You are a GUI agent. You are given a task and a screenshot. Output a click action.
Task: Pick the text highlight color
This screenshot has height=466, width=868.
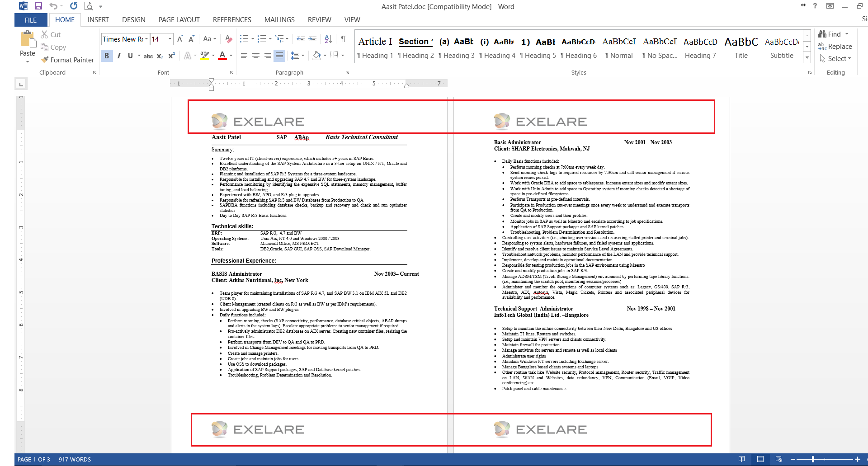coord(204,56)
